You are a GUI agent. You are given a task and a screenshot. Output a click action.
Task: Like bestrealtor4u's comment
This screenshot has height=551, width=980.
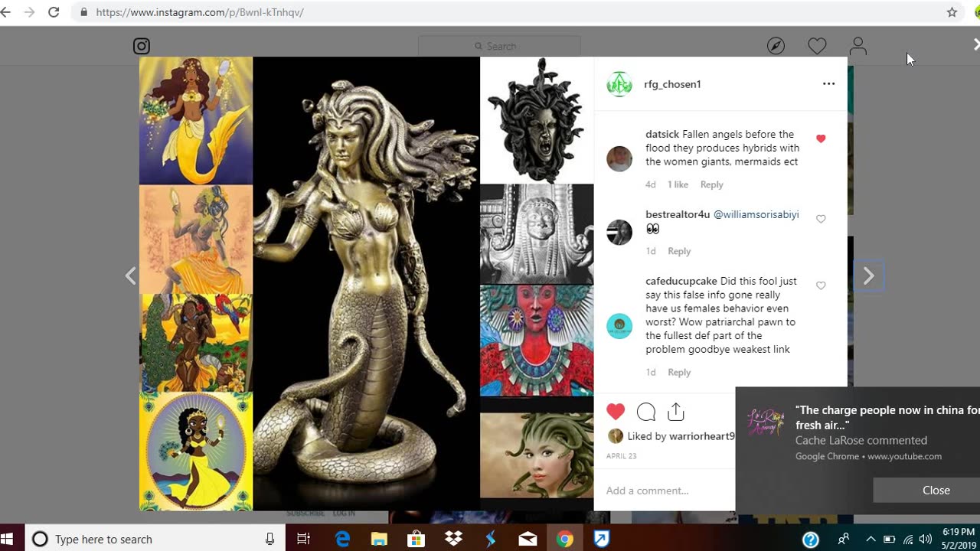click(821, 219)
